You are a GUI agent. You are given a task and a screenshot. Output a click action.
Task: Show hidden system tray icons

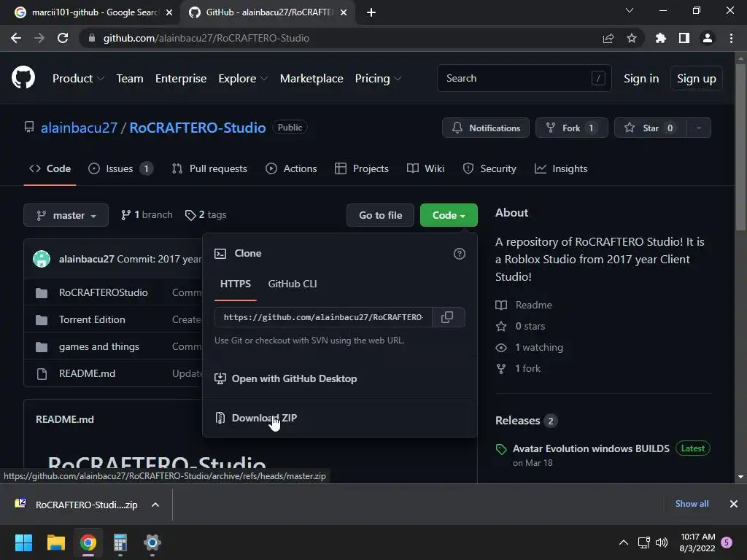coord(623,542)
